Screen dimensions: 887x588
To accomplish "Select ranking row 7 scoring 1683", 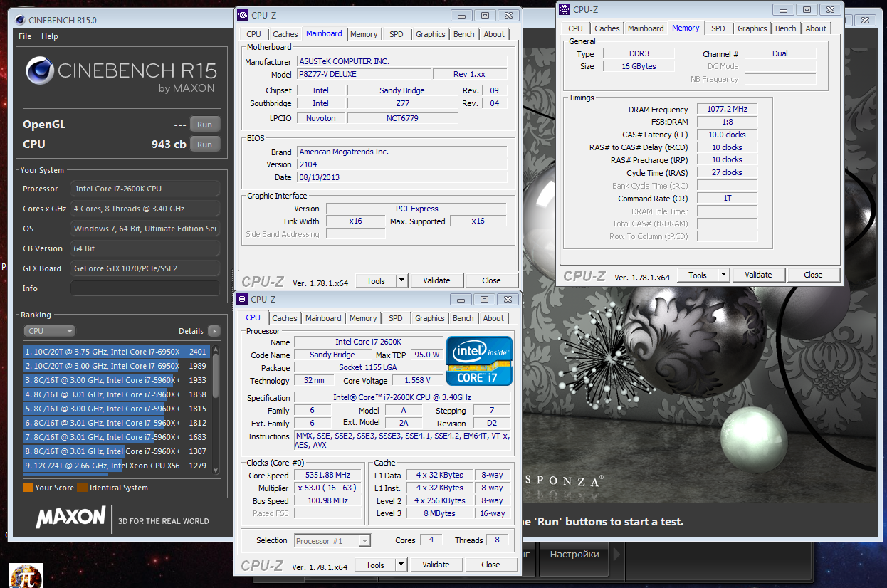I will coord(117,437).
